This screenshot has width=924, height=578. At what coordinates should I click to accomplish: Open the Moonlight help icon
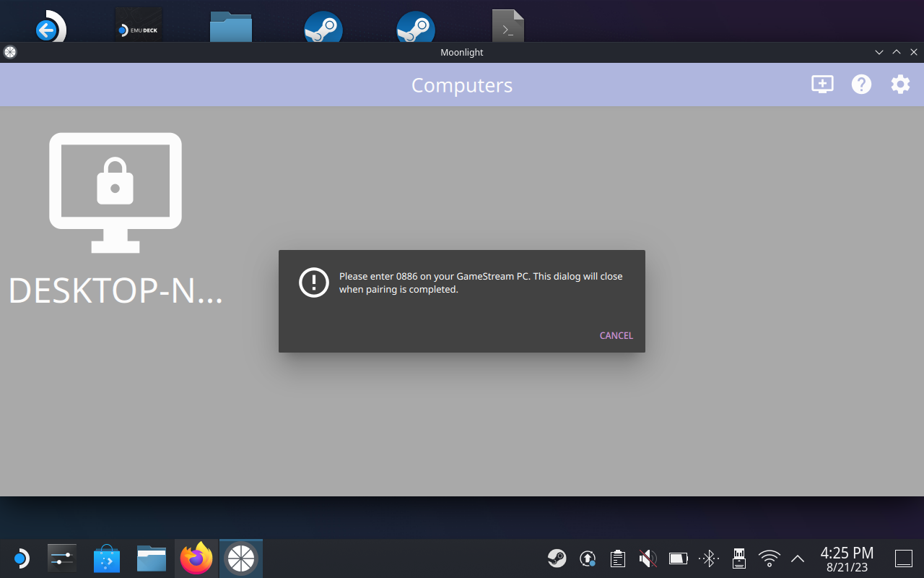point(861,85)
